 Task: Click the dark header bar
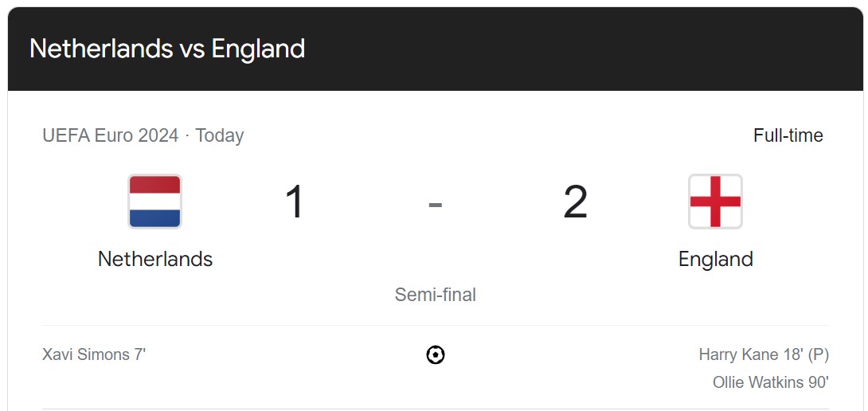(435, 49)
